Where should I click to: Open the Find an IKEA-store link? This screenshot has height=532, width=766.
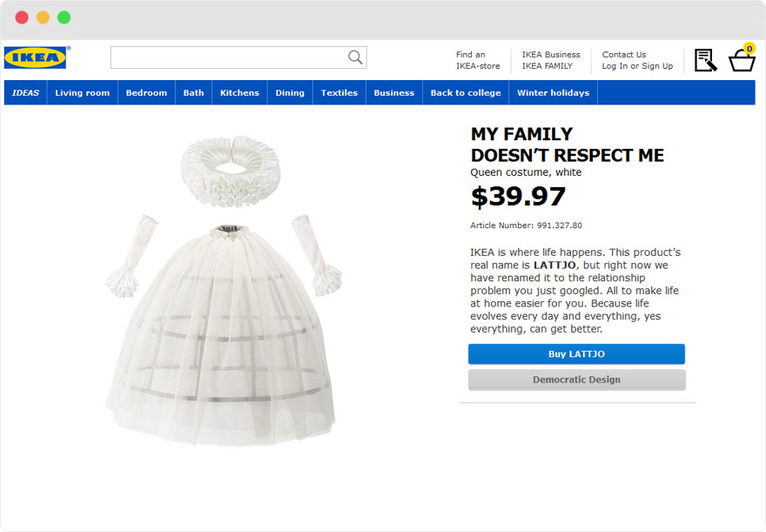pyautogui.click(x=478, y=60)
